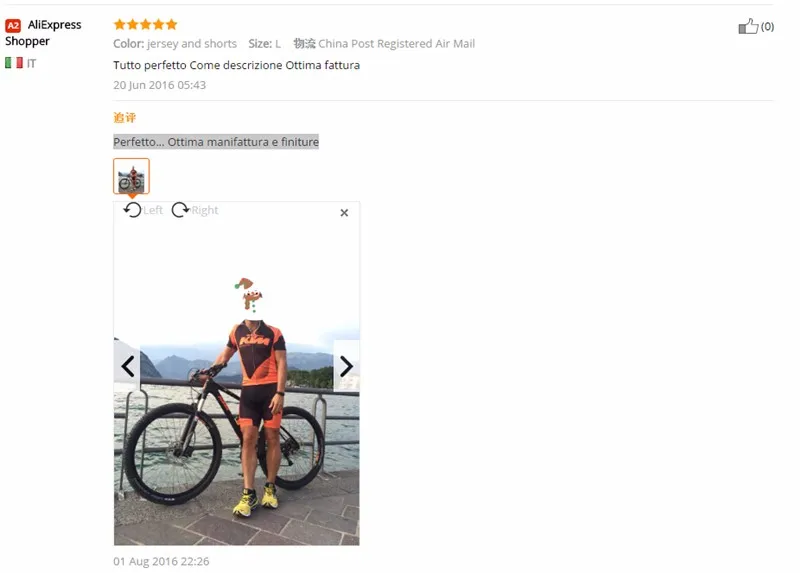The height and width of the screenshot is (573, 800).
Task: Click the IT country code label
Action: [32, 63]
